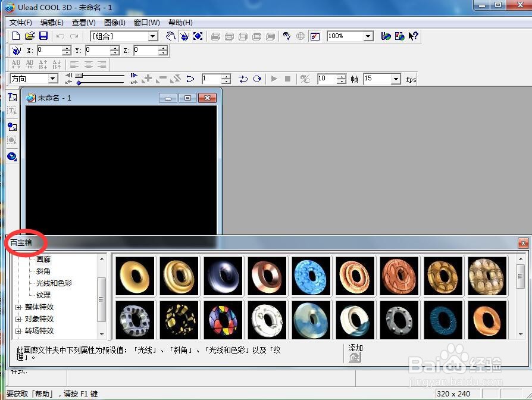The width and height of the screenshot is (532, 400).
Task: Click the X coordinate input field
Action: pyautogui.click(x=49, y=51)
